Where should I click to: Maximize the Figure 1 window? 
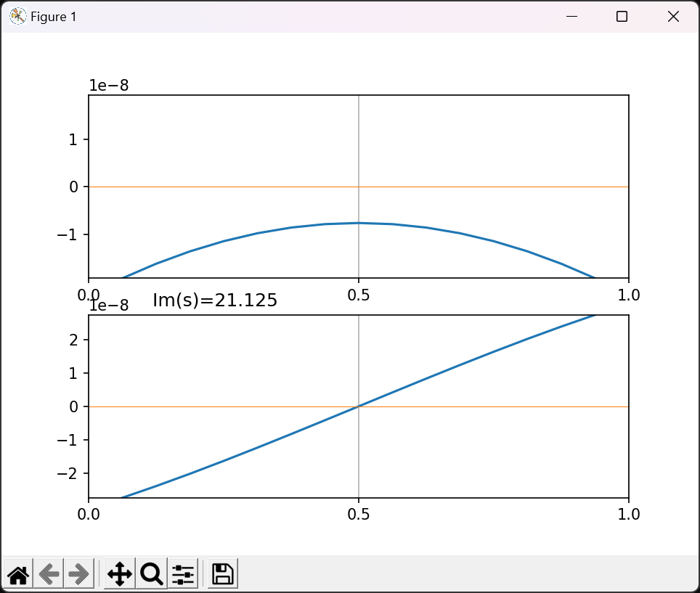tap(622, 17)
